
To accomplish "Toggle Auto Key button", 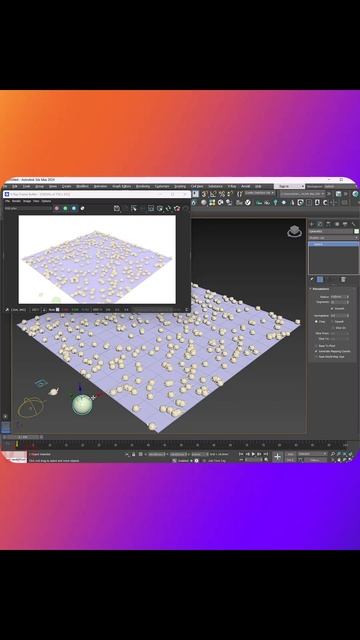I will [x=290, y=454].
